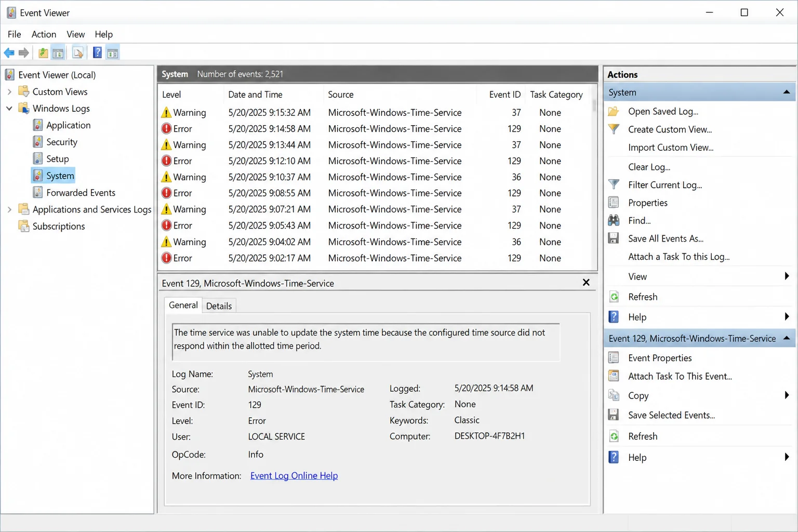The image size is (798, 532).
Task: Click the Save All Events floppy icon
Action: [614, 238]
